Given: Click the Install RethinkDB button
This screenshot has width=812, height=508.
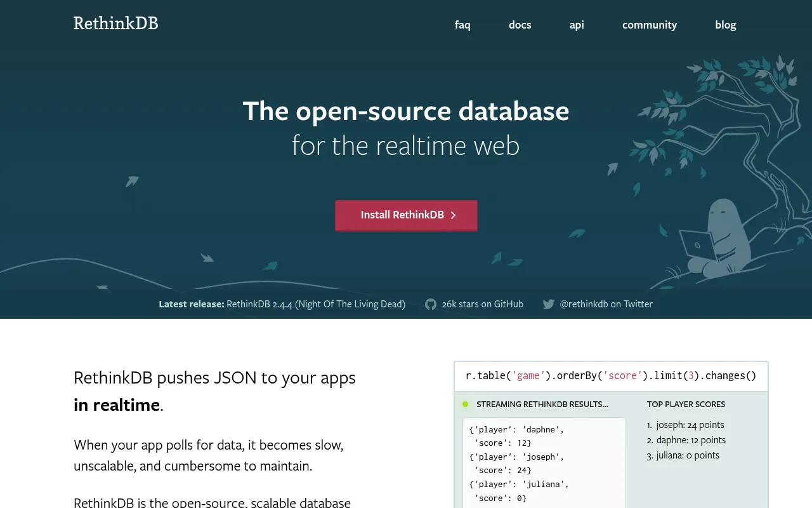Looking at the screenshot, I should click(406, 215).
